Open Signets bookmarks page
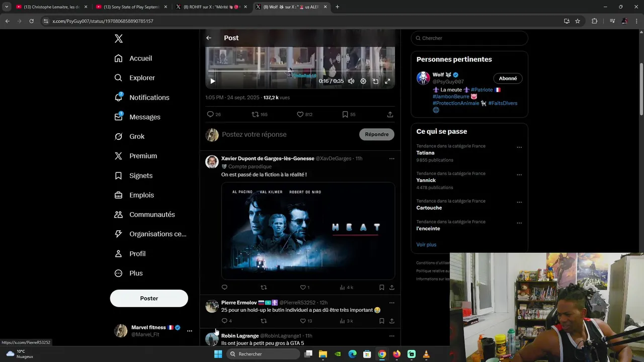Image resolution: width=644 pixels, height=362 pixels. [x=133, y=175]
